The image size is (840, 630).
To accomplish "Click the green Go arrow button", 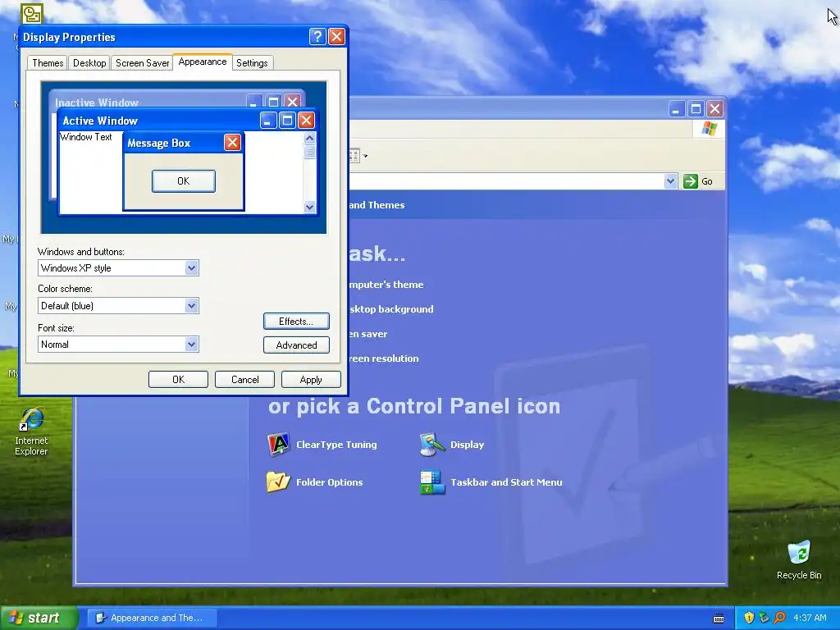I will tap(691, 181).
